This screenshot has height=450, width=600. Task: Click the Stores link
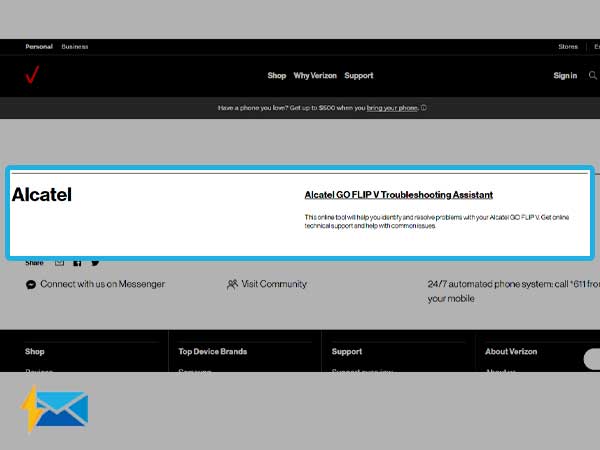[568, 47]
